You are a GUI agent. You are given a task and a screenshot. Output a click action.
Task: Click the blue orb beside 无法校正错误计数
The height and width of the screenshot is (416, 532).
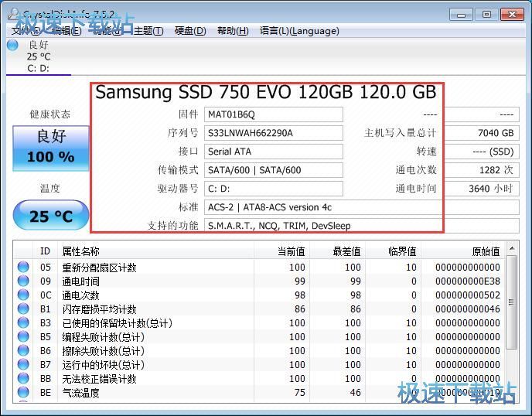coord(23,379)
